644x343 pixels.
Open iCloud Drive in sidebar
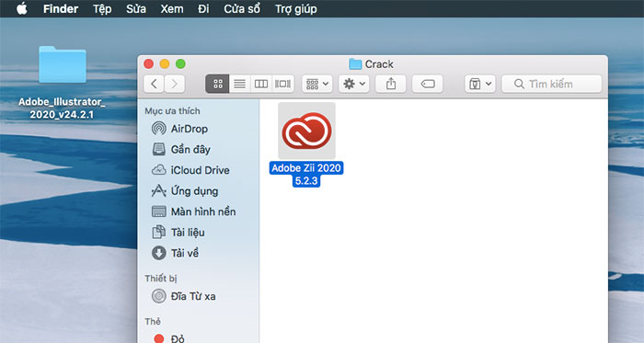(200, 170)
